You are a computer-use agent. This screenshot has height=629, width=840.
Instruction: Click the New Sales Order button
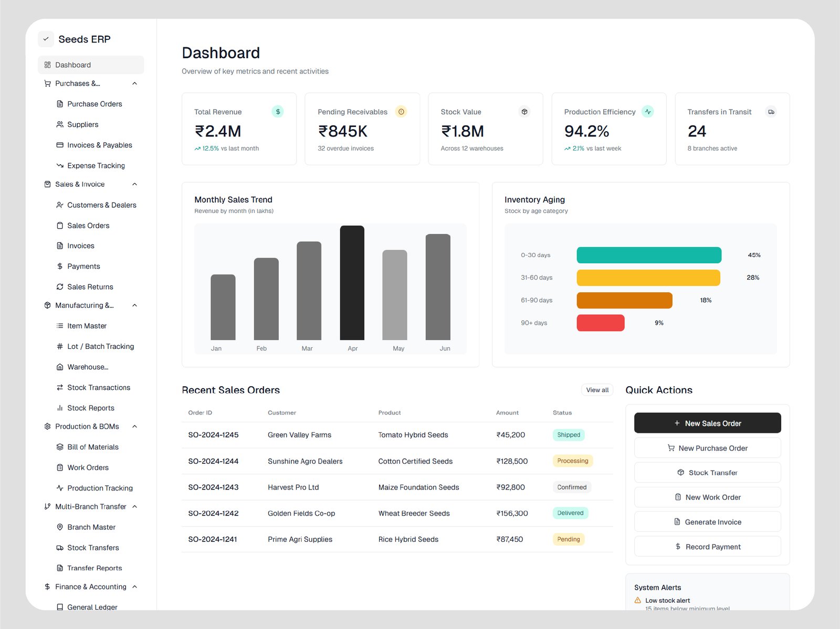(707, 423)
